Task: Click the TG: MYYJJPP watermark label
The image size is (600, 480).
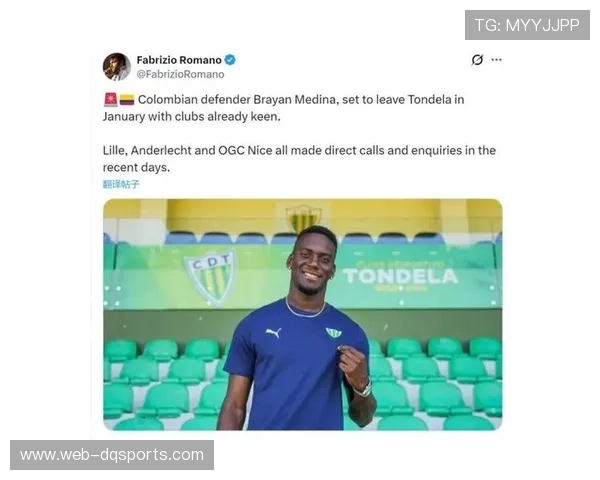Action: (527, 25)
